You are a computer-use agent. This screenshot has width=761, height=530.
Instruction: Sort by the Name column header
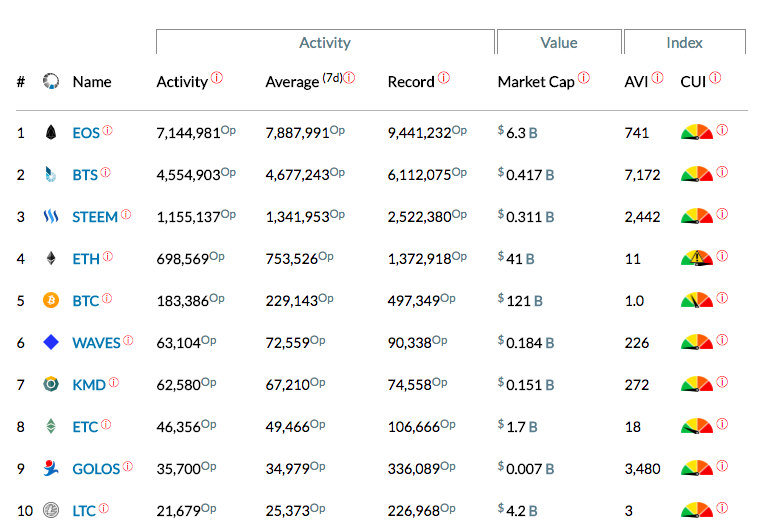coord(92,82)
